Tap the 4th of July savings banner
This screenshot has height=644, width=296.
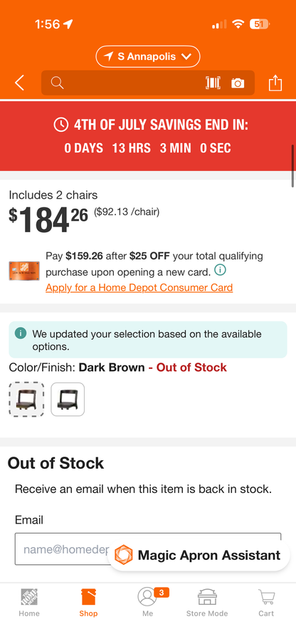[x=148, y=135]
